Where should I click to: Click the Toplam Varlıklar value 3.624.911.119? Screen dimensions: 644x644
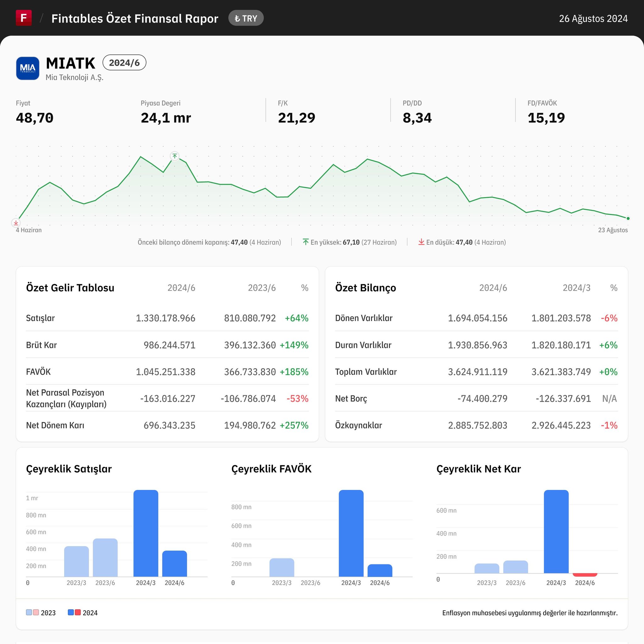477,372
